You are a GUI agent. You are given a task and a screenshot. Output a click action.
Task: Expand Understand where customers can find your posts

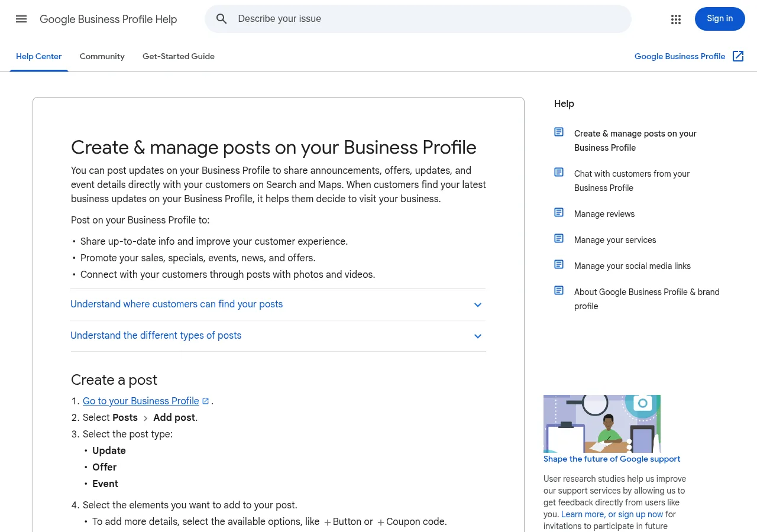pyautogui.click(x=278, y=304)
